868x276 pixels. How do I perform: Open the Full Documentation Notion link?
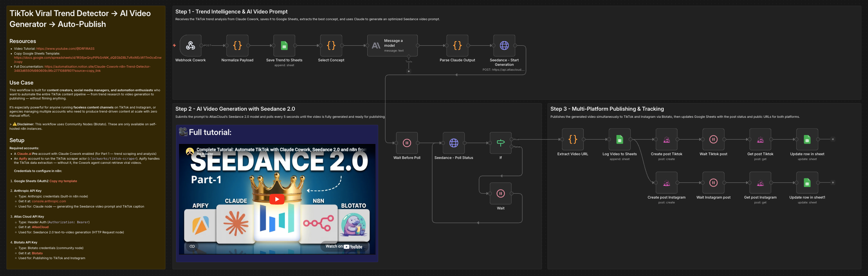click(82, 69)
